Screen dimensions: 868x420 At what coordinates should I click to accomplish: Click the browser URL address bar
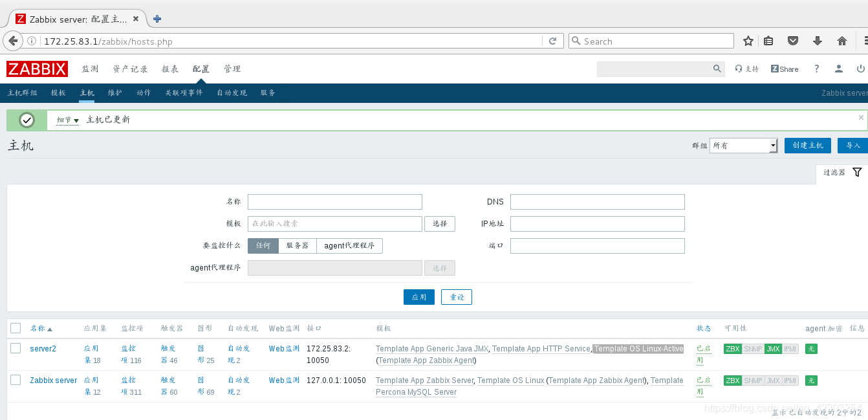[291, 41]
